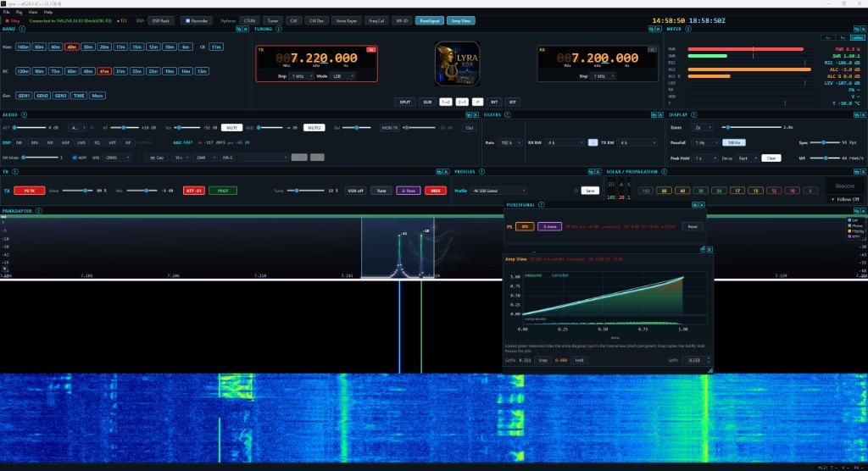The image size is (868, 471).
Task: Float the TX panel via its icon
Action: pos(440,172)
